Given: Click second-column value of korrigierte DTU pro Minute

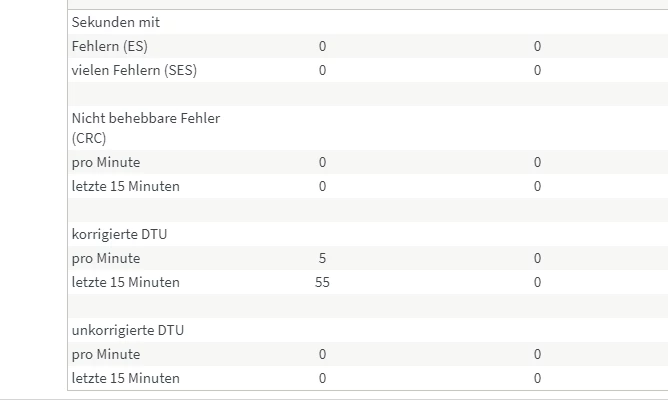Looking at the screenshot, I should click(537, 258).
